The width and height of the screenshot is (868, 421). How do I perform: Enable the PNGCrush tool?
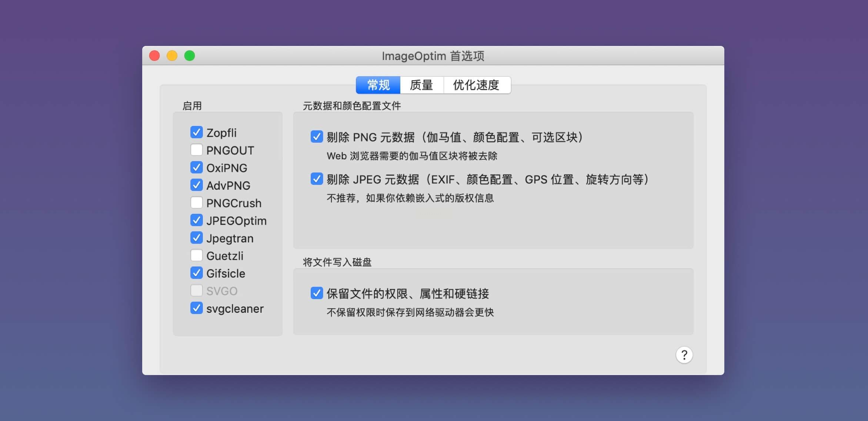click(196, 203)
